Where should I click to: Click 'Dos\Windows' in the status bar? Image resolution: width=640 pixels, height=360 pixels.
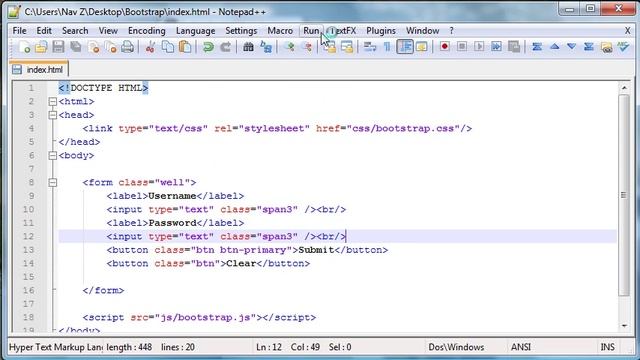[x=456, y=347]
